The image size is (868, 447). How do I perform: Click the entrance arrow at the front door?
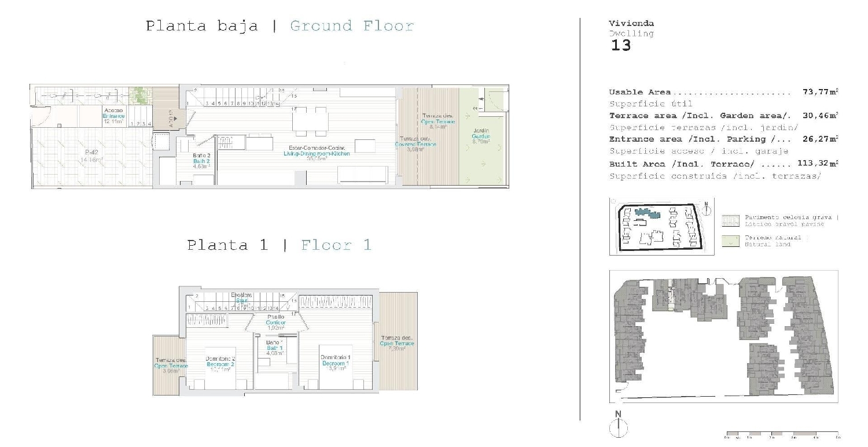coord(175,121)
